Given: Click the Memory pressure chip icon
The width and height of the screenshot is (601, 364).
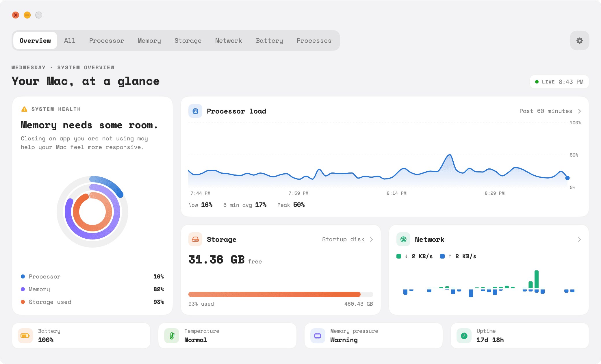Looking at the screenshot, I should coord(318,335).
